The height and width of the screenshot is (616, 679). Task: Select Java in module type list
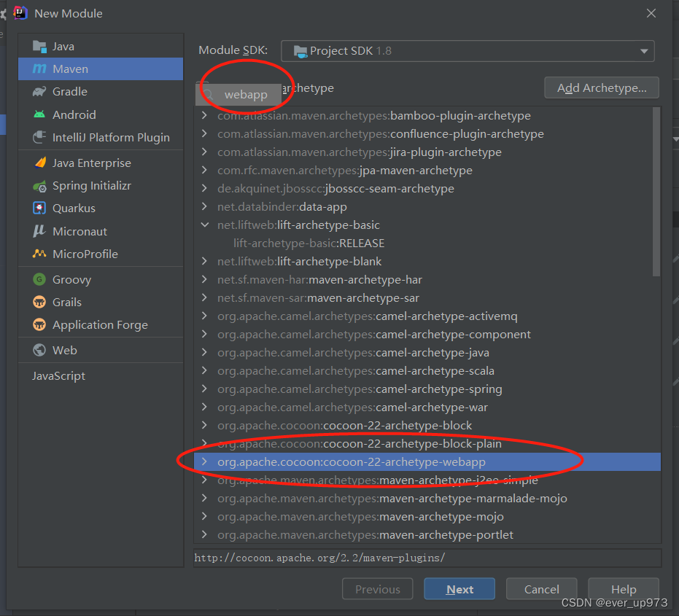[x=101, y=47]
